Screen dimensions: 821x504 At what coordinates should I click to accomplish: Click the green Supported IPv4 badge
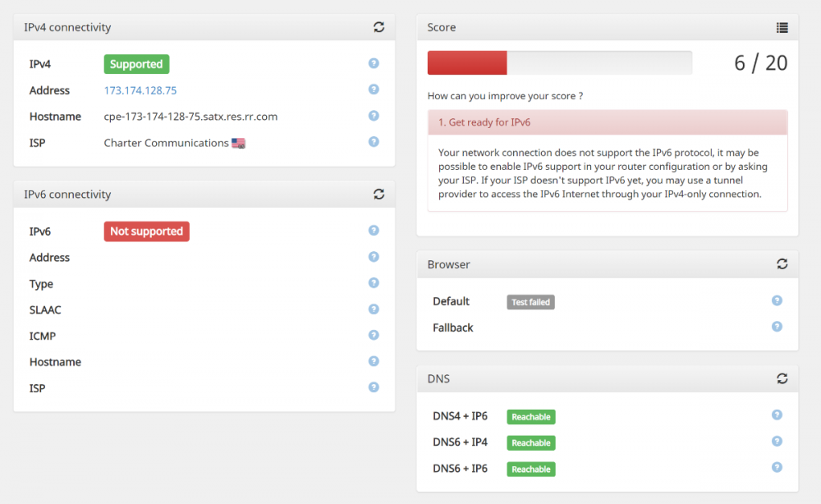tap(136, 64)
